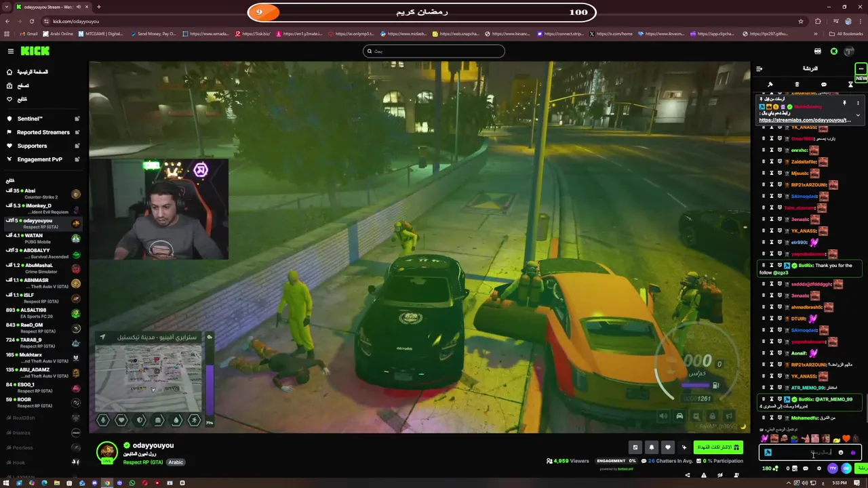Collapse the chat panel with arrow icon
This screenshot has width=868, height=488.
point(759,68)
